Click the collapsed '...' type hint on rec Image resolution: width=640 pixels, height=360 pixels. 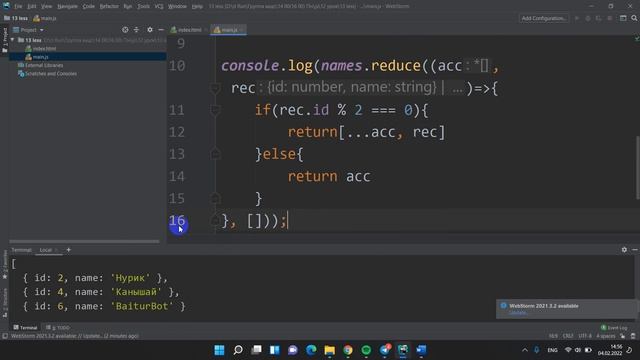[x=457, y=88]
